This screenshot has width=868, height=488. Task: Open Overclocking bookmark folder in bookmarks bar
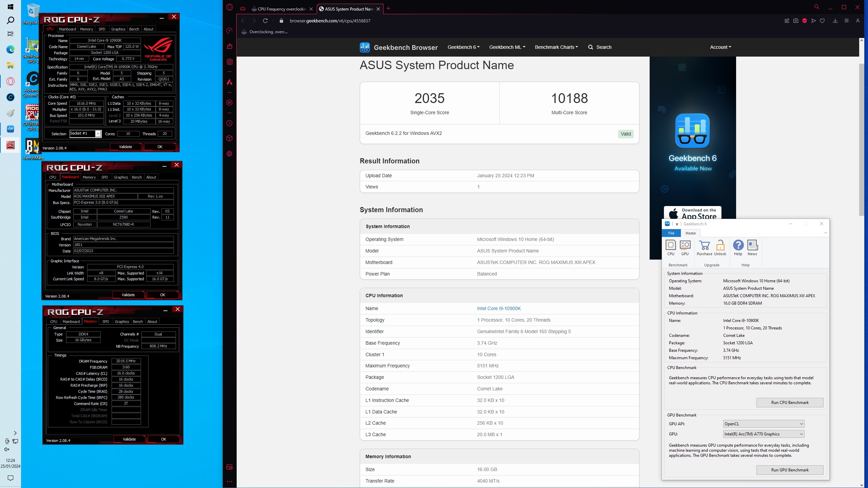[264, 32]
